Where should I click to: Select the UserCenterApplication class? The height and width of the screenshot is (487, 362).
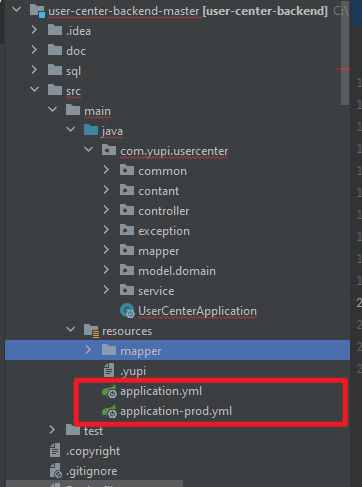pos(197,311)
